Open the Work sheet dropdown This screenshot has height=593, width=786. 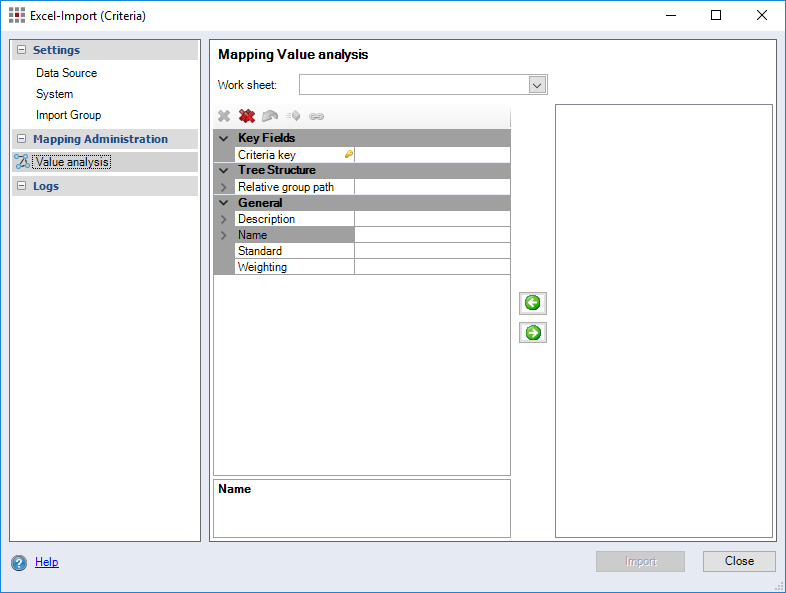click(537, 85)
